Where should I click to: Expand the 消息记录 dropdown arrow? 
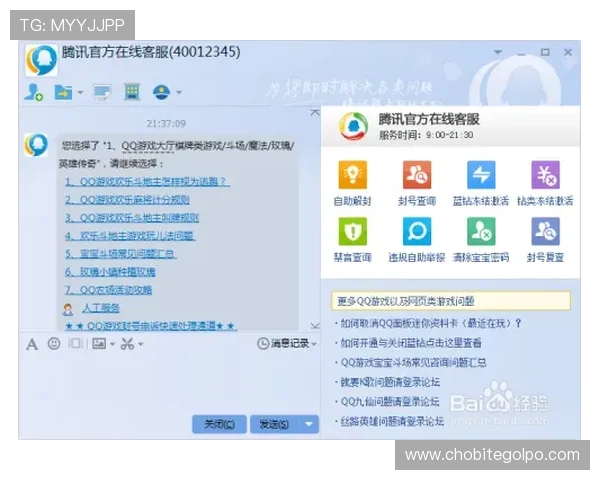pos(314,344)
